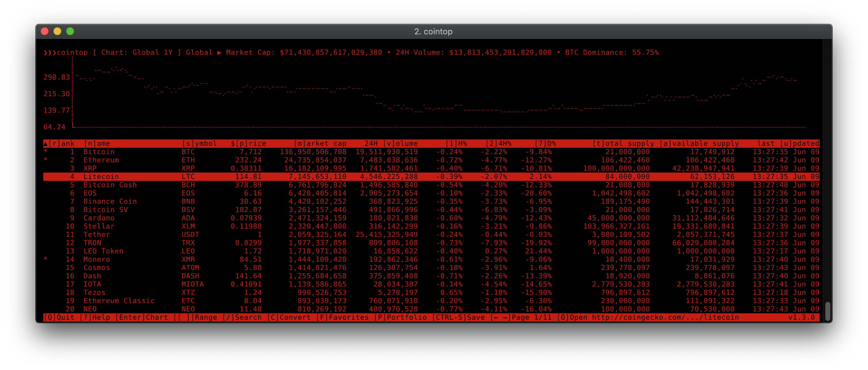Click the Stellar row name
The image size is (868, 370).
pos(99,226)
